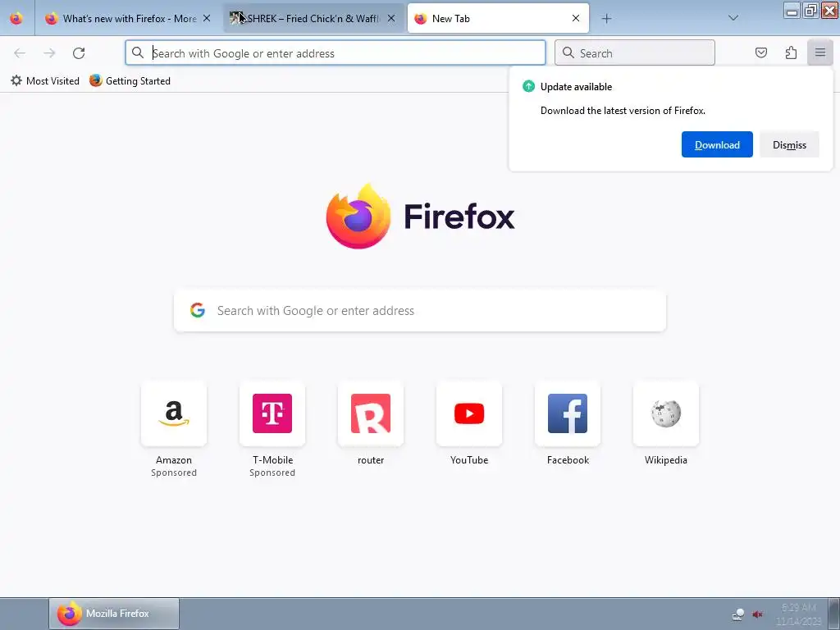
Task: Switch to SHREK Fried Chick'n & Waffles tab
Action: click(313, 18)
